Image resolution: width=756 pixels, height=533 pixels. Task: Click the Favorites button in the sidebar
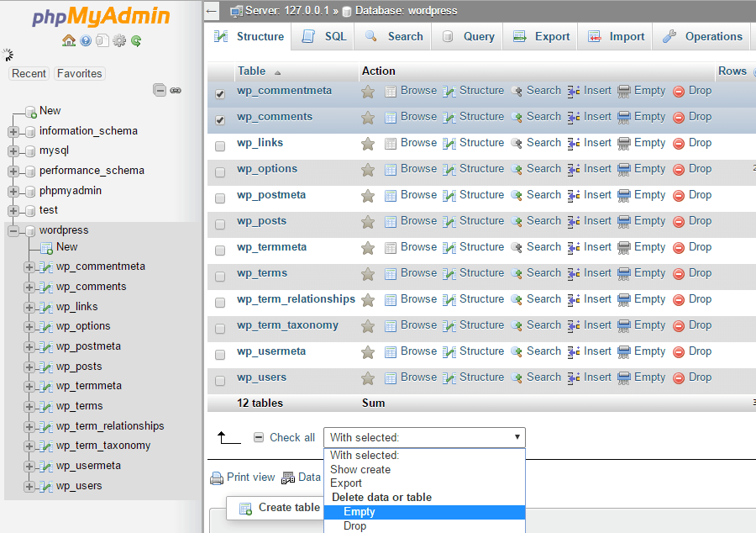(80, 73)
